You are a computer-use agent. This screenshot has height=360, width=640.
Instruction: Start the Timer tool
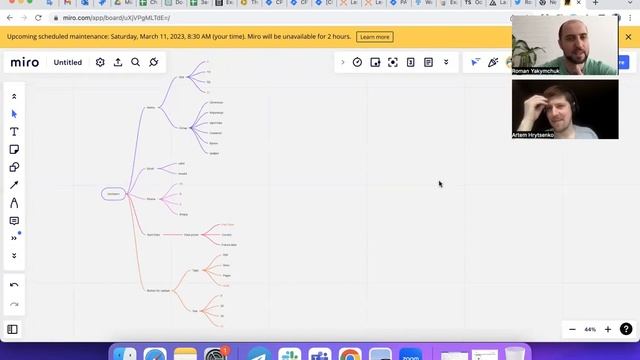(x=357, y=62)
